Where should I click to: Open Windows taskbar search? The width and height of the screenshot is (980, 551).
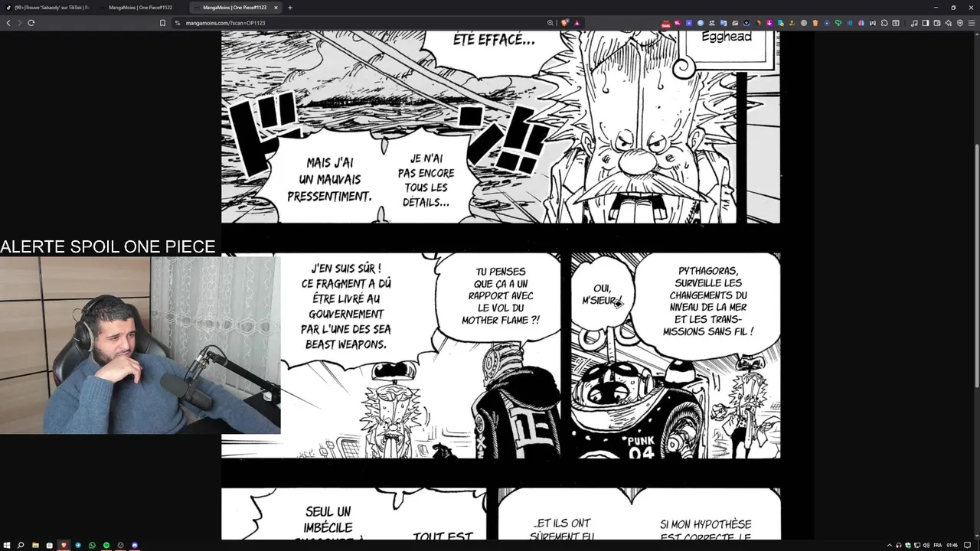(21, 545)
